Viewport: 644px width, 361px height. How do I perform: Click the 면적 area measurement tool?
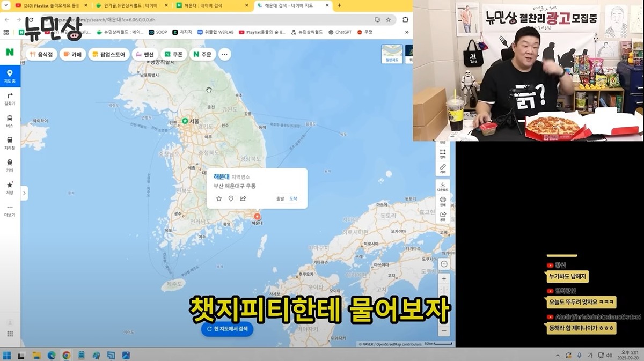(x=443, y=153)
